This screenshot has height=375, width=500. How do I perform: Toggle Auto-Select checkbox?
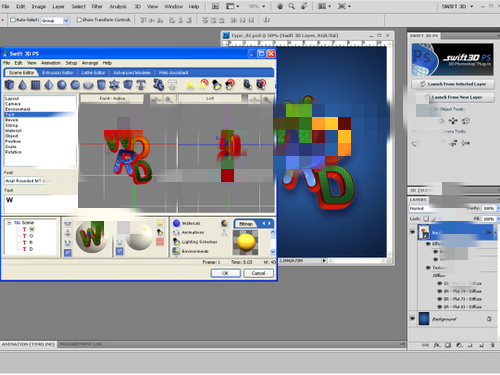[13, 20]
